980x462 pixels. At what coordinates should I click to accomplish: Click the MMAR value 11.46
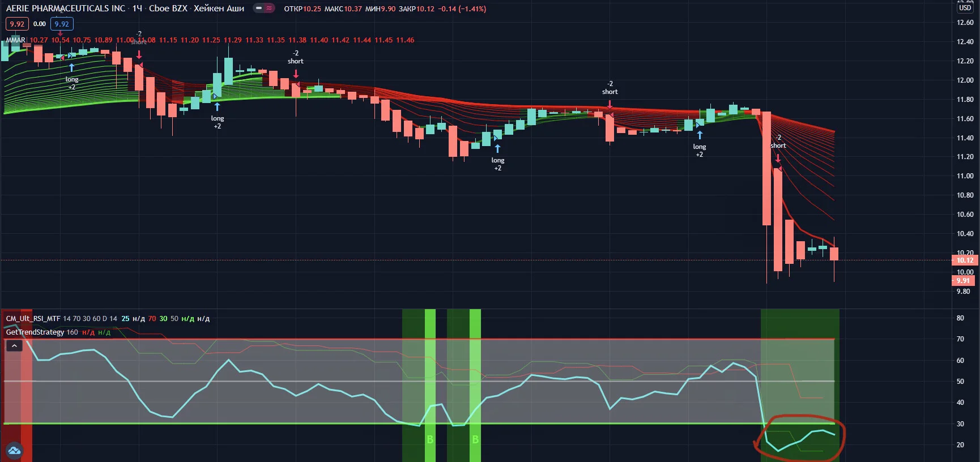[405, 40]
